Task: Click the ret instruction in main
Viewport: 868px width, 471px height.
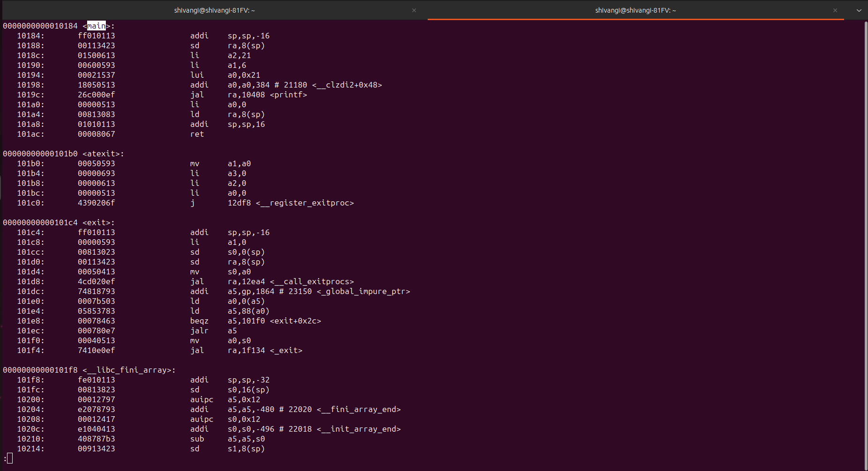Action: (x=197, y=134)
